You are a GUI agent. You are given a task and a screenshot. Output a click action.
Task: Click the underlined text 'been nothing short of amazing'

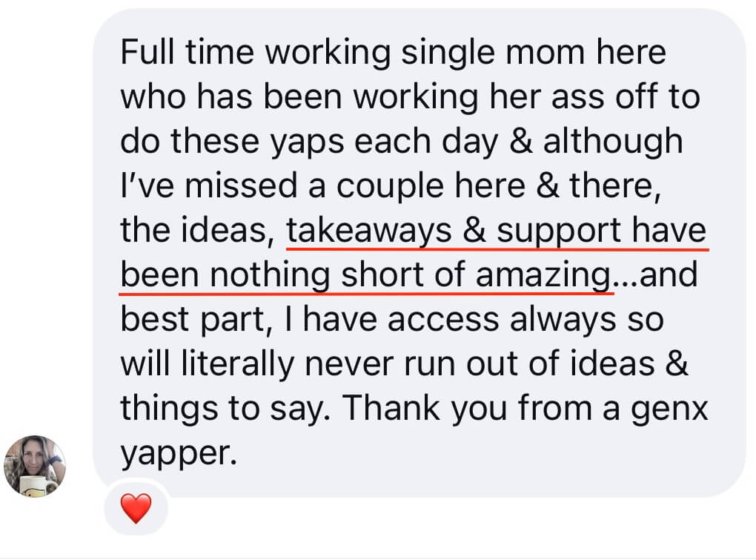pyautogui.click(x=365, y=274)
